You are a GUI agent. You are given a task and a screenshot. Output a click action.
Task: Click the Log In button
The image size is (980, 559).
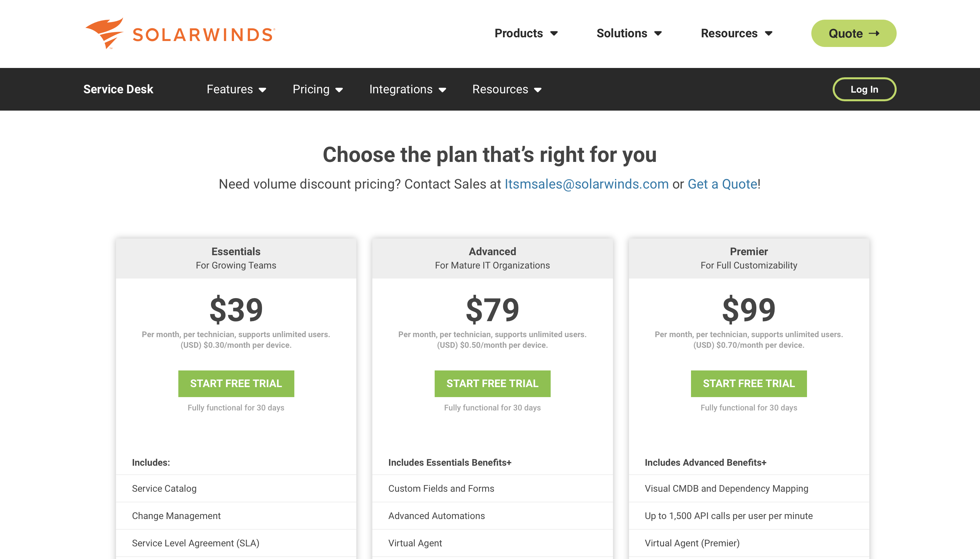(864, 90)
